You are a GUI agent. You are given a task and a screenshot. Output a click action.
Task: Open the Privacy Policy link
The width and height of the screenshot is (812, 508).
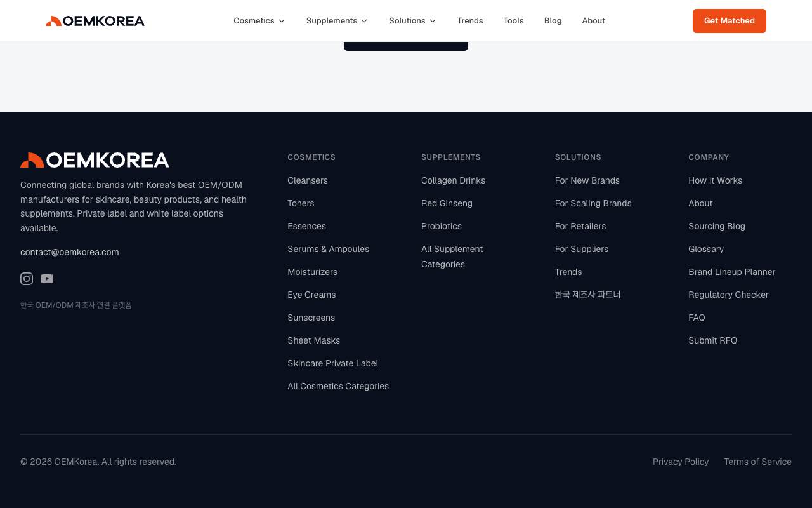(x=681, y=462)
